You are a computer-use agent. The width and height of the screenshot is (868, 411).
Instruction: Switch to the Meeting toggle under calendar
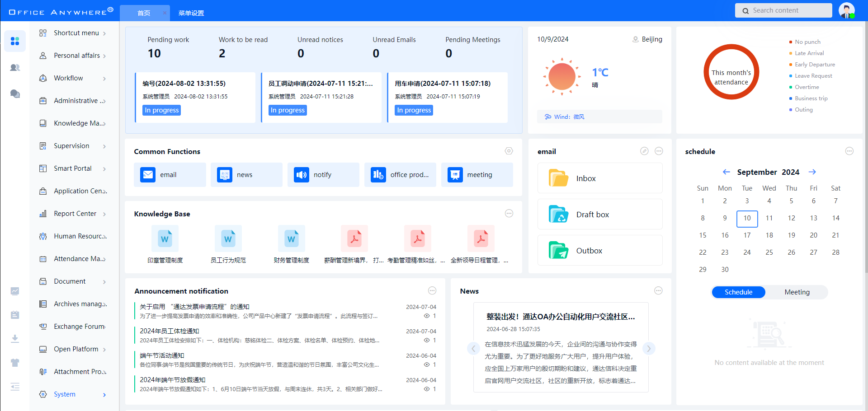(797, 292)
